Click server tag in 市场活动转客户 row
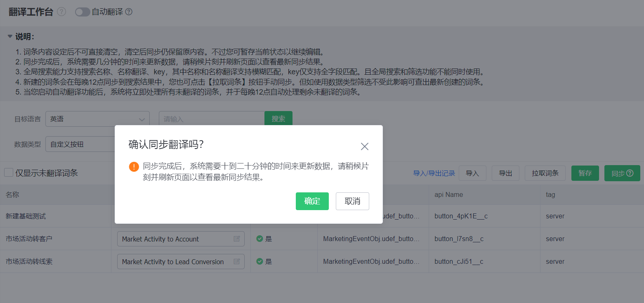 555,239
